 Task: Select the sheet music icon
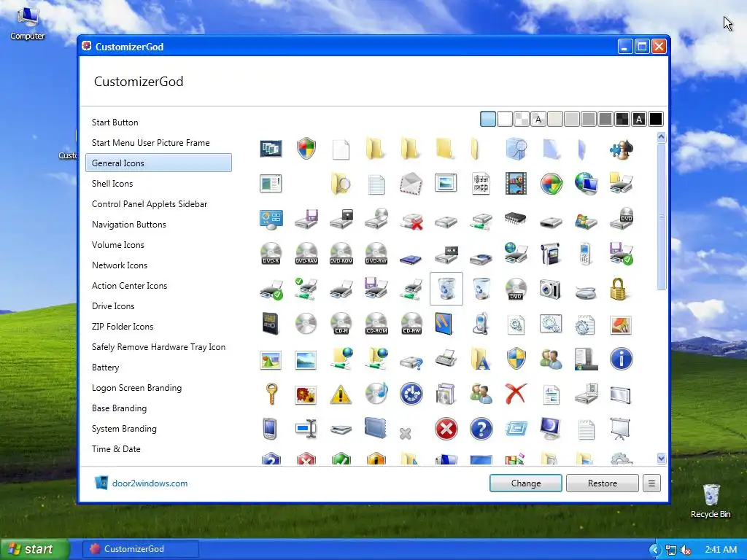[x=481, y=184]
